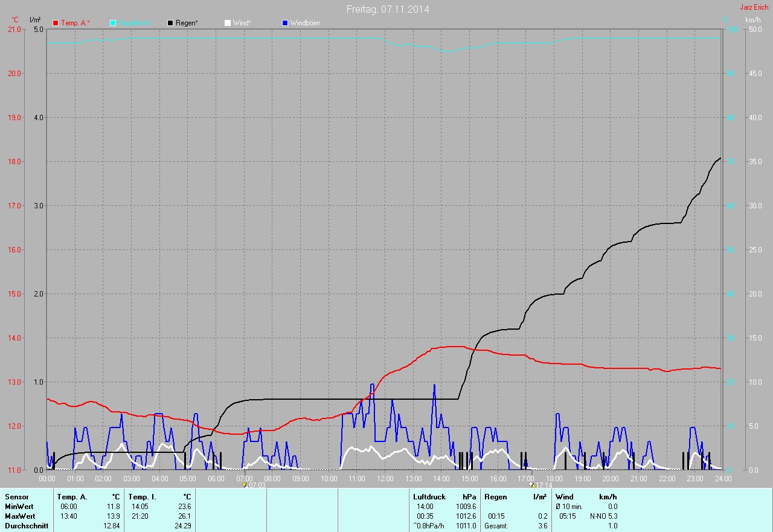This screenshot has width=773, height=532.
Task: Click the '18:00' label on the time axis
Action: [554, 478]
